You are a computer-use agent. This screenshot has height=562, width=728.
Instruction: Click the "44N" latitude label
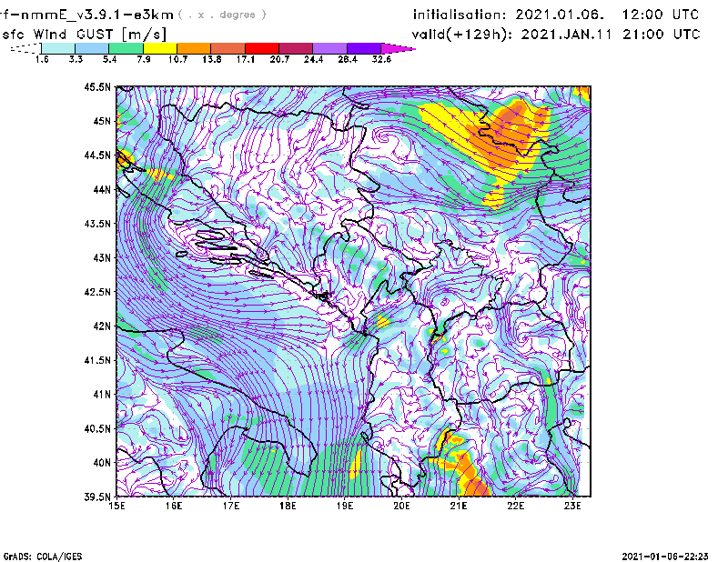click(x=102, y=189)
